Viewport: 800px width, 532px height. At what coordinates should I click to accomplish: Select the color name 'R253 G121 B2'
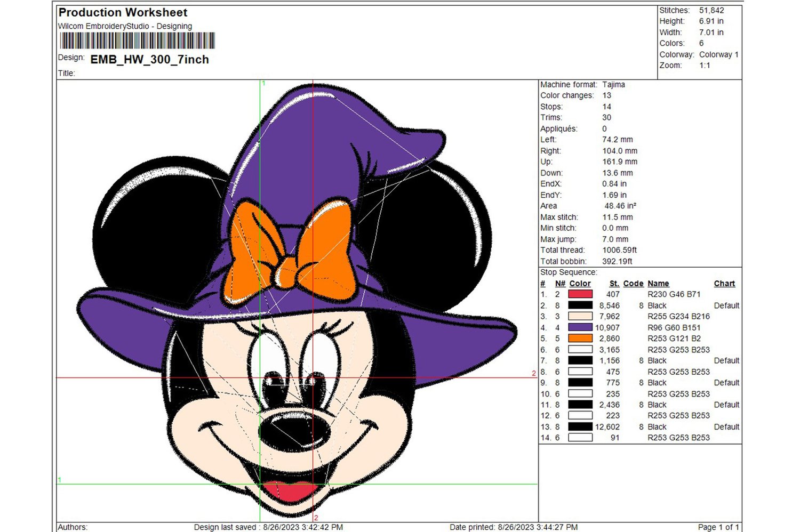(674, 338)
